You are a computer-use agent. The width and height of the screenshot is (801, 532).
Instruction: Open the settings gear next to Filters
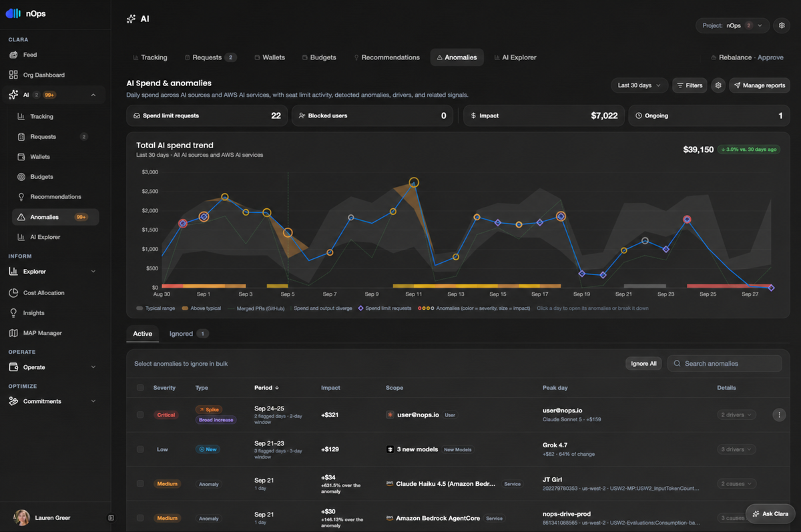(x=718, y=85)
